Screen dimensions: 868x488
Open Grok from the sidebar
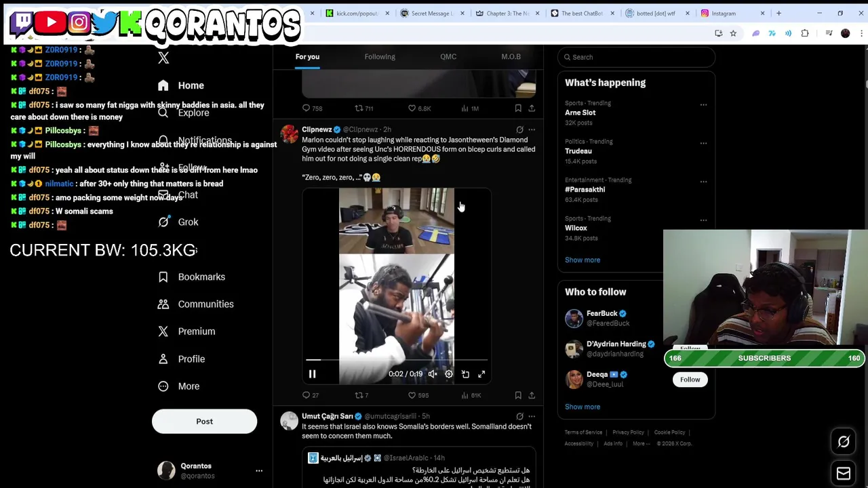pyautogui.click(x=178, y=222)
